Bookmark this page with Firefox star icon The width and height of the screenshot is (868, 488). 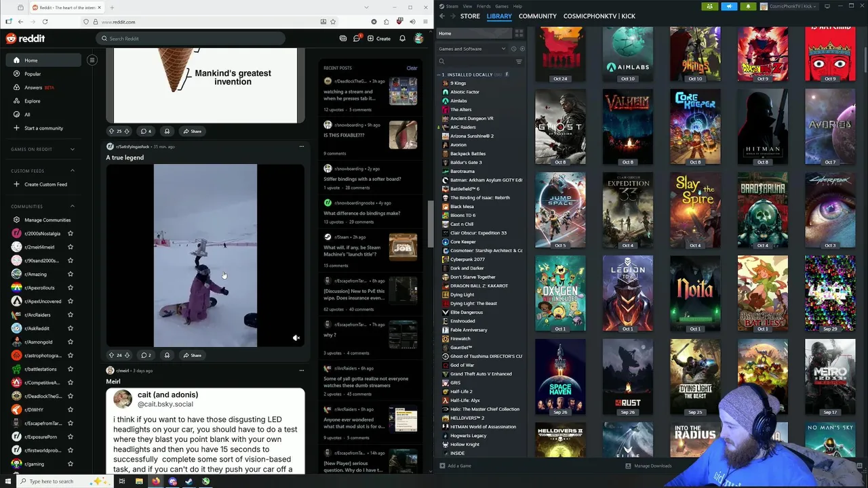pyautogui.click(x=333, y=22)
